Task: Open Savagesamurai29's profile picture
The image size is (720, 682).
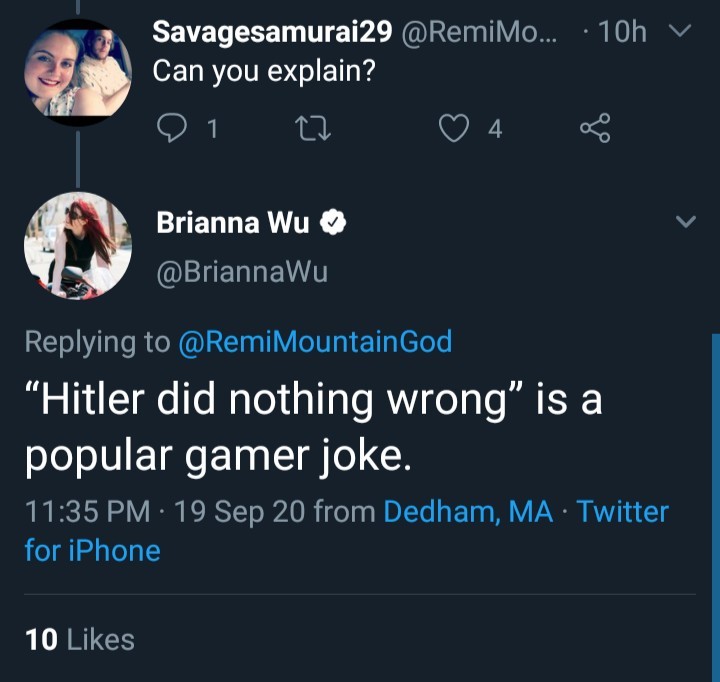Action: point(77,72)
